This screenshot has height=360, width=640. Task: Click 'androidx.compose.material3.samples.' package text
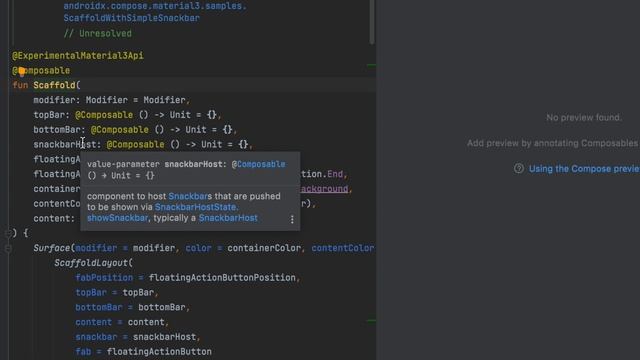tap(155, 6)
